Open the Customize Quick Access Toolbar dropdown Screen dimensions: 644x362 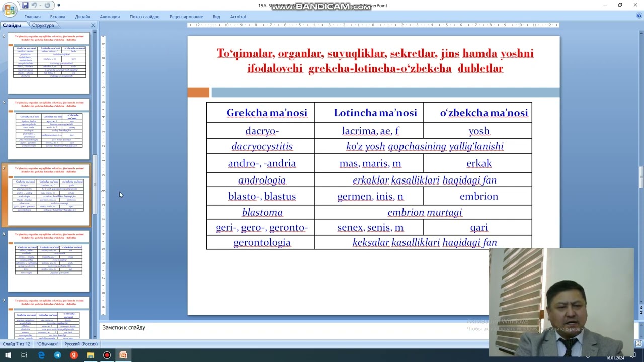(x=59, y=5)
